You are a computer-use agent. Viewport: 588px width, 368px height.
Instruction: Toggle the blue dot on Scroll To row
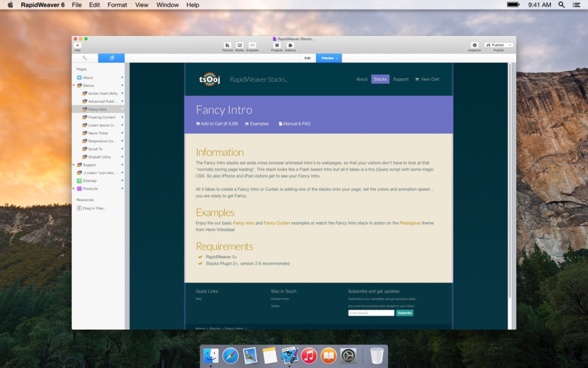[x=122, y=148]
